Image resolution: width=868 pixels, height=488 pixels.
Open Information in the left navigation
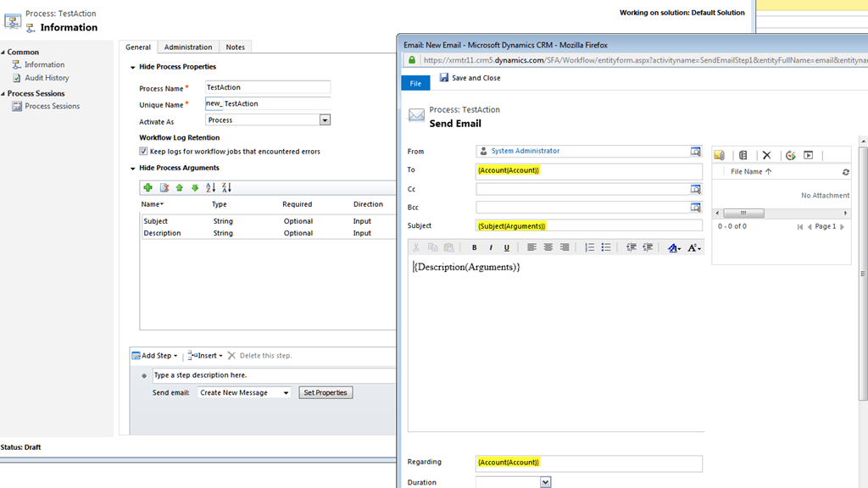44,64
